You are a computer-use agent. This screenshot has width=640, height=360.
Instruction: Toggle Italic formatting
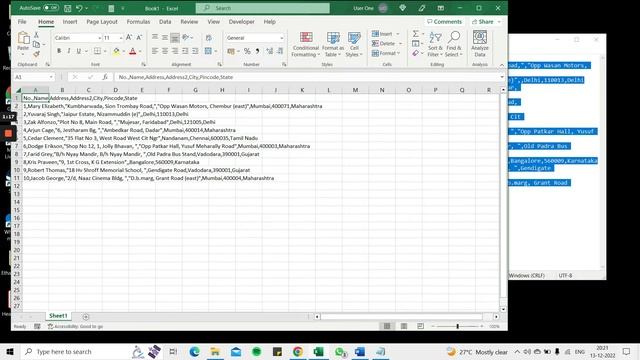click(x=69, y=51)
